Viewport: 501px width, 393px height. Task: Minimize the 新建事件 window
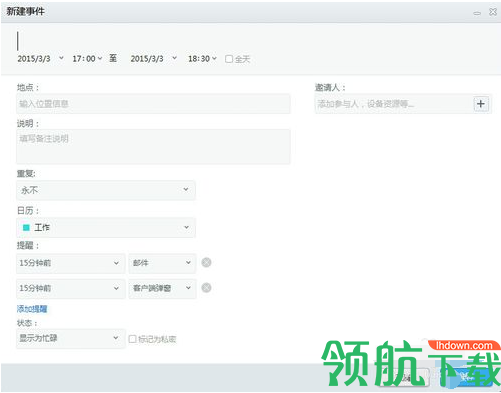(477, 13)
